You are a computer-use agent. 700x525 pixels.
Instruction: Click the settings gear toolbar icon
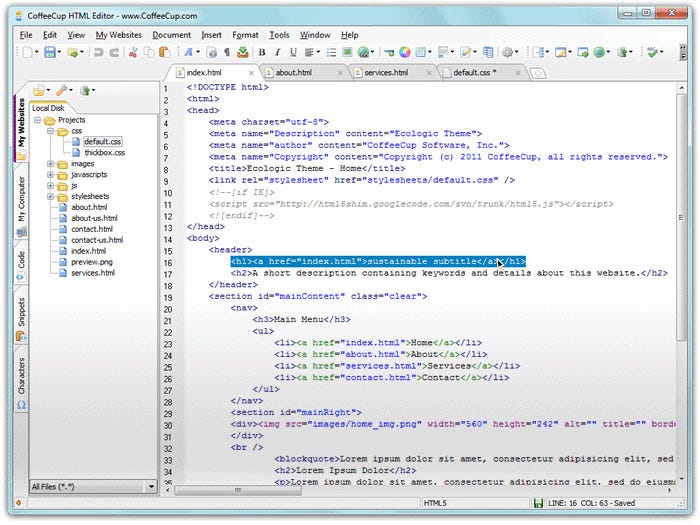coord(508,52)
